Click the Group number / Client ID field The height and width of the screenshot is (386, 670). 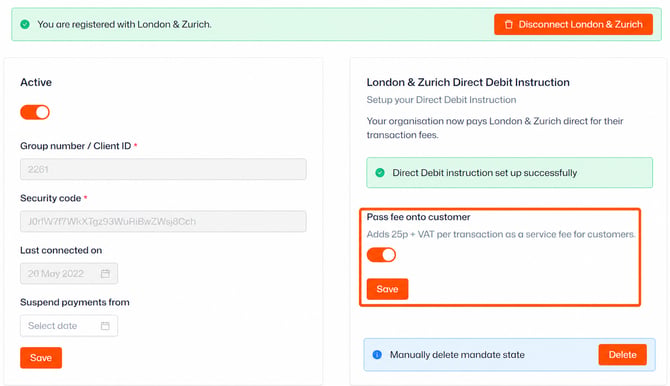[x=163, y=169]
